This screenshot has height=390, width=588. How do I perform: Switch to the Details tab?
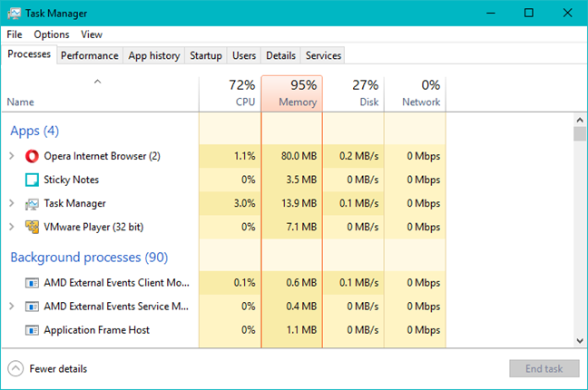coord(281,55)
